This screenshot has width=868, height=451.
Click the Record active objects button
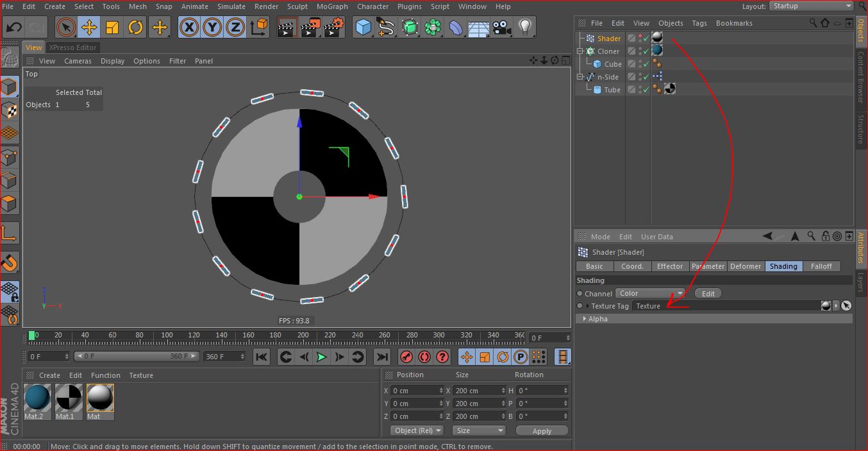pyautogui.click(x=406, y=357)
